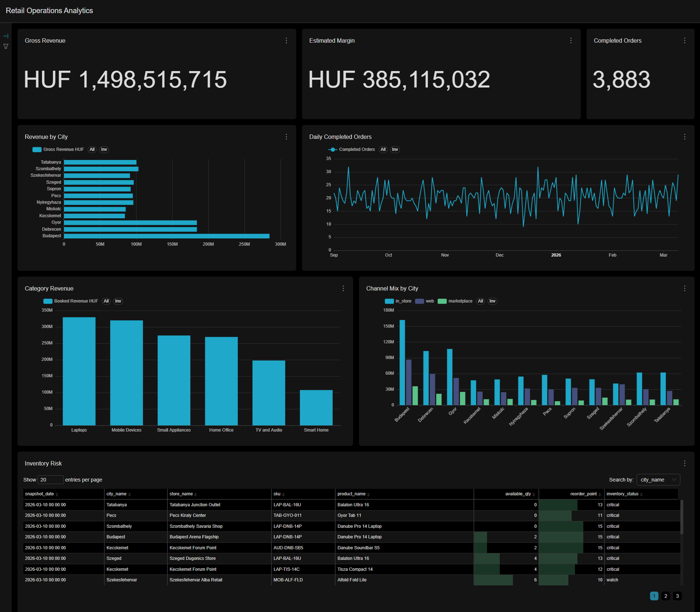Open Estimated Margin three-dot menu
This screenshot has width=700, height=612.
(x=571, y=40)
